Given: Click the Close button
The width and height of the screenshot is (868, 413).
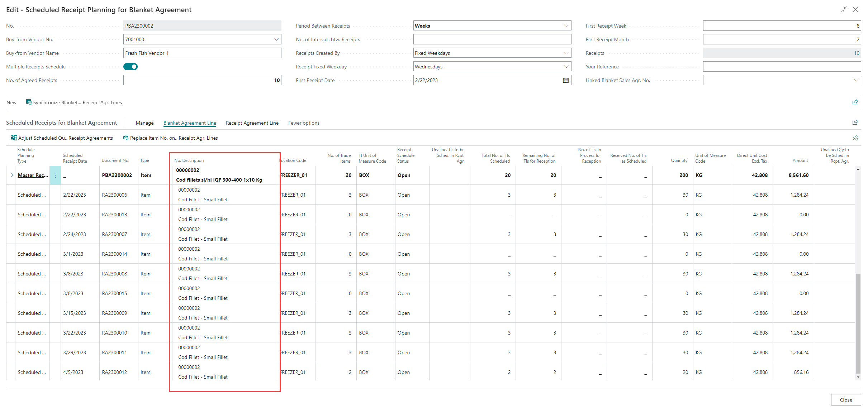Looking at the screenshot, I should 846,400.
